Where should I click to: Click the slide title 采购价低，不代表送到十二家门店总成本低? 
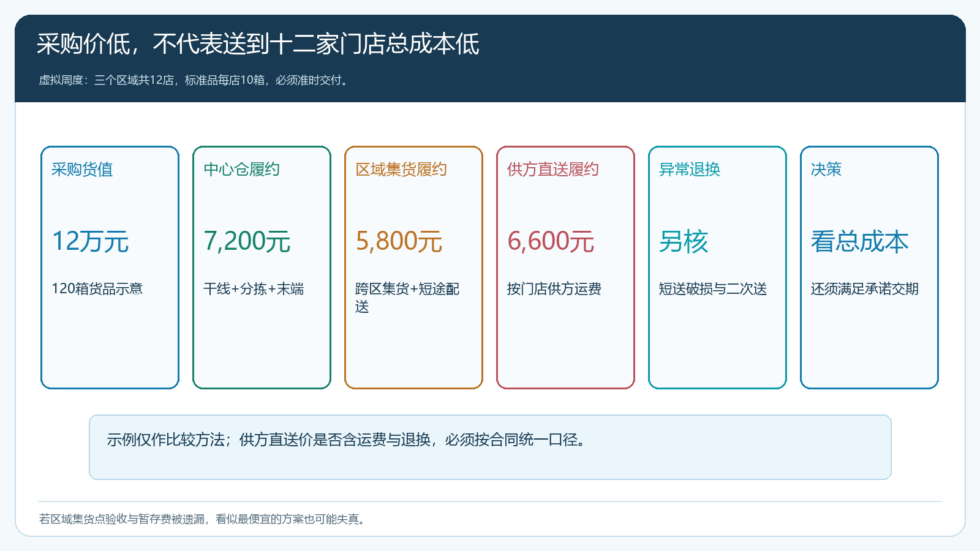pos(258,44)
